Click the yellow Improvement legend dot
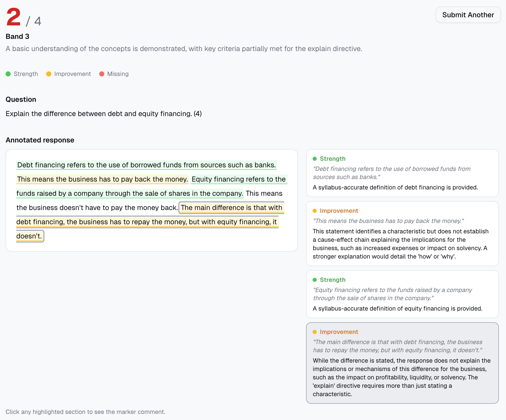 (x=49, y=74)
